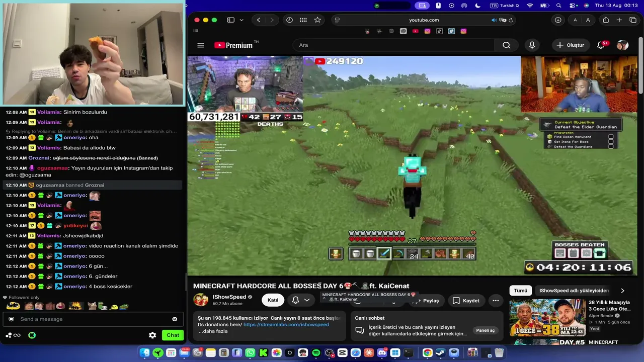
Task: Click username 'yutikeyu' in chat
Action: [x=76, y=226]
